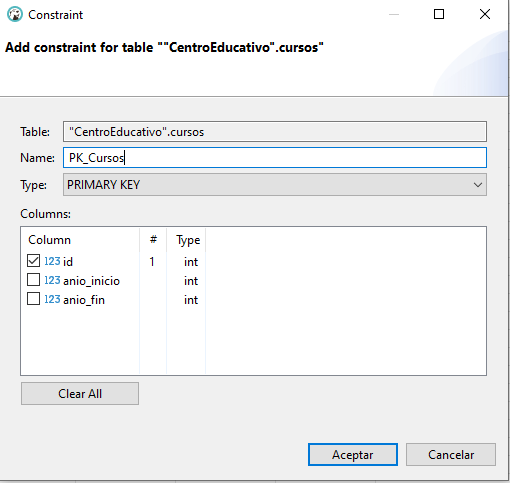Viewport: 510px width, 483px height.
Task: Enable the anio_fin column checkbox
Action: click(x=33, y=299)
